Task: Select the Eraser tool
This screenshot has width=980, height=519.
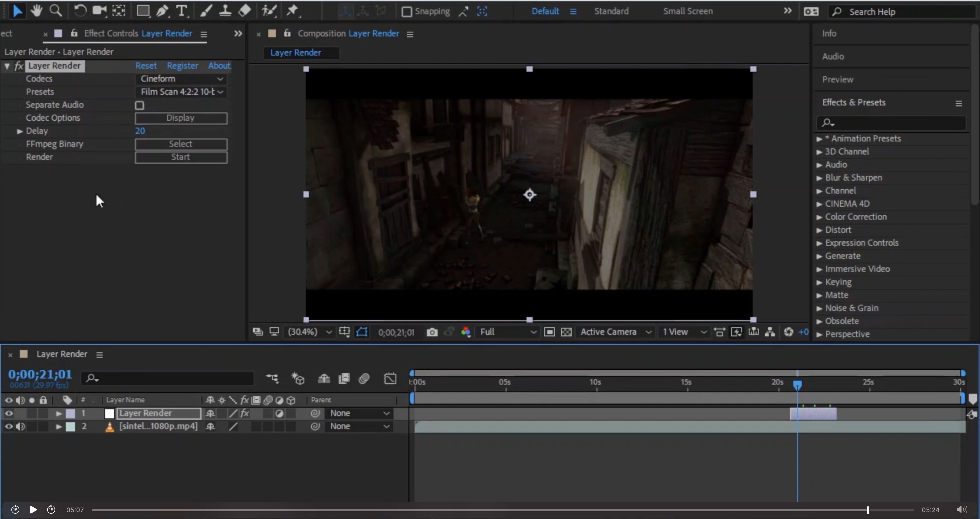Action: pos(245,11)
